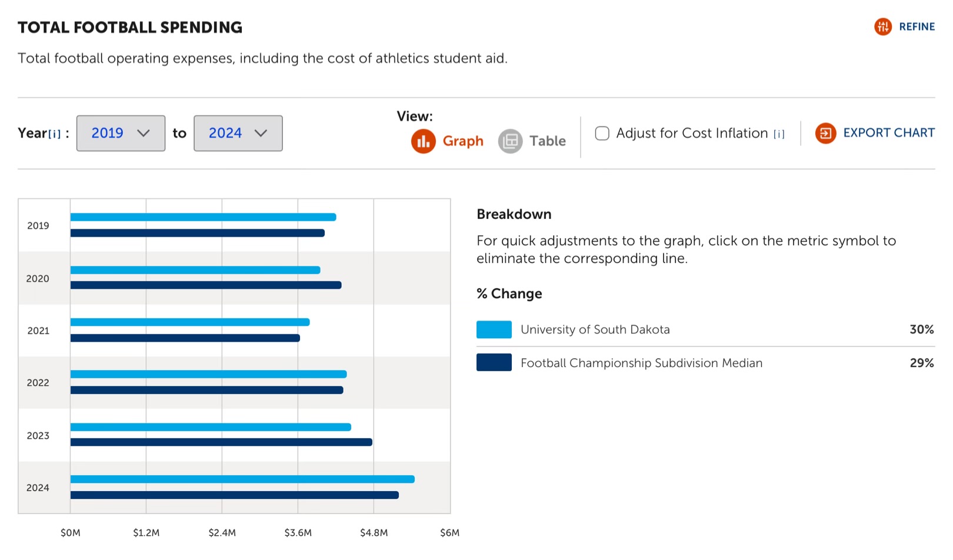
Task: Click the Export Chart arrow icon
Action: point(825,134)
